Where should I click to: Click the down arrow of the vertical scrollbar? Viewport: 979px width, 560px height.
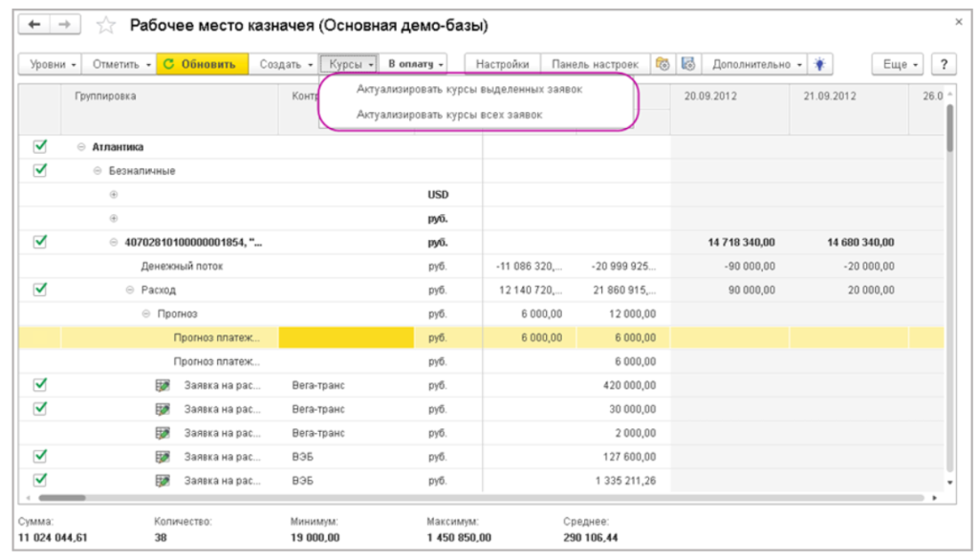pyautogui.click(x=949, y=482)
